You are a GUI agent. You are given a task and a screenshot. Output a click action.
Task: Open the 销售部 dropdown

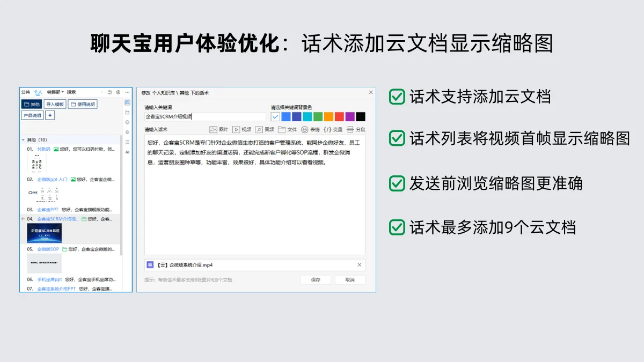point(54,92)
